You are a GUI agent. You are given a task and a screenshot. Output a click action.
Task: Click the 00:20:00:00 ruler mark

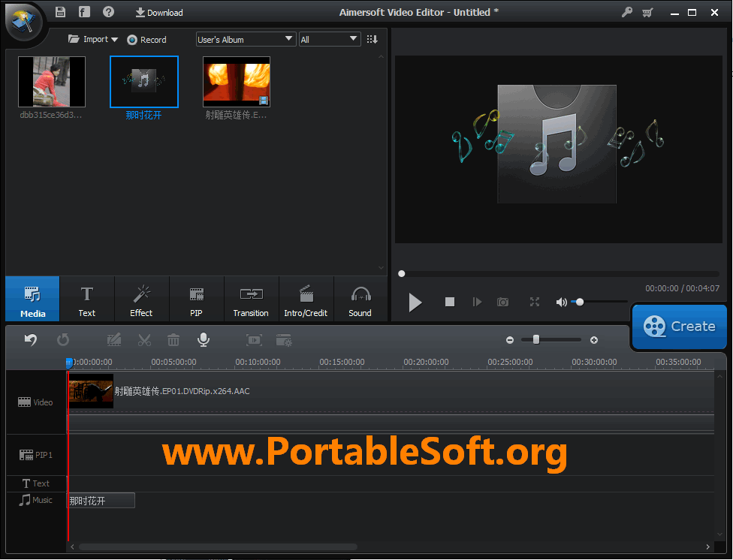427,362
